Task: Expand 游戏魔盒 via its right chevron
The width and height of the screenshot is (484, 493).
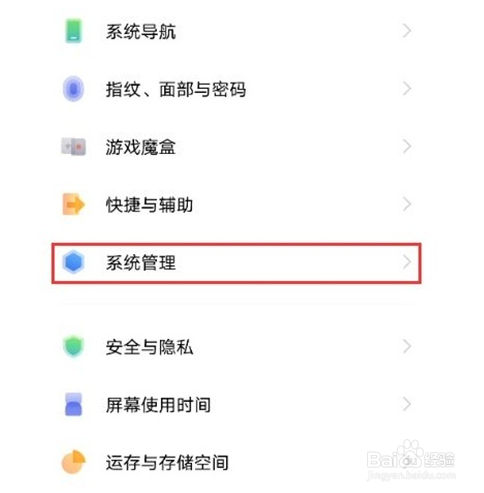Action: tap(406, 146)
